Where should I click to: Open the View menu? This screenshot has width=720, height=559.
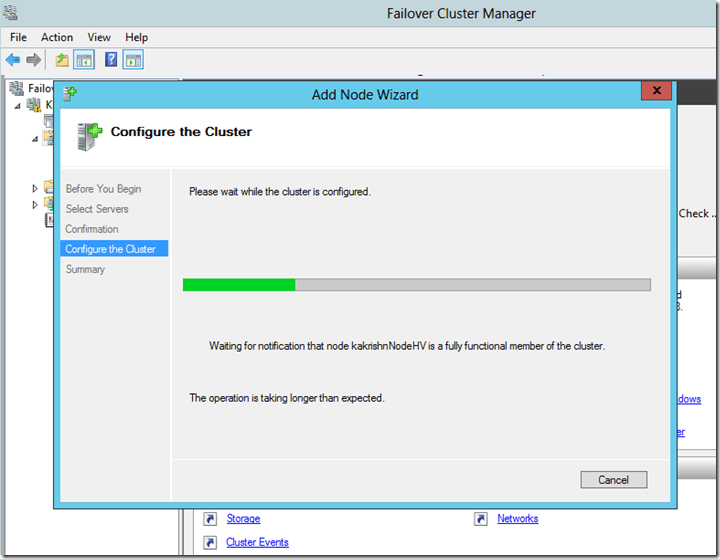tap(98, 37)
